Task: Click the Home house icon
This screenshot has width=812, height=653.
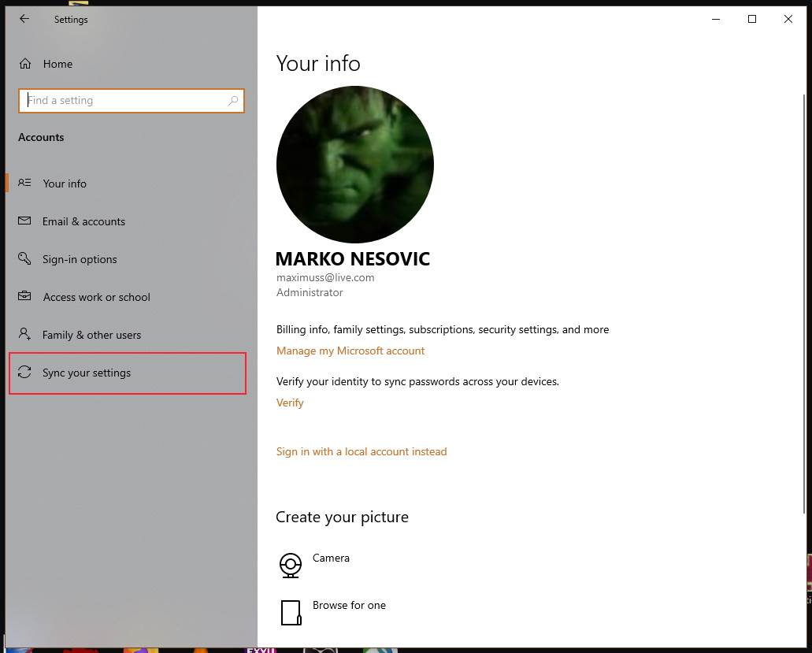Action: pos(25,64)
